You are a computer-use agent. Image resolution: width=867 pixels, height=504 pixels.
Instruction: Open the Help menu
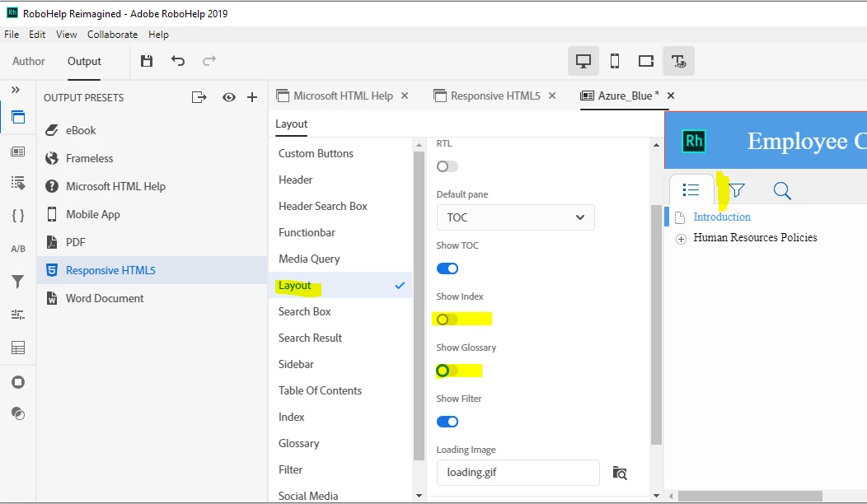pos(158,35)
